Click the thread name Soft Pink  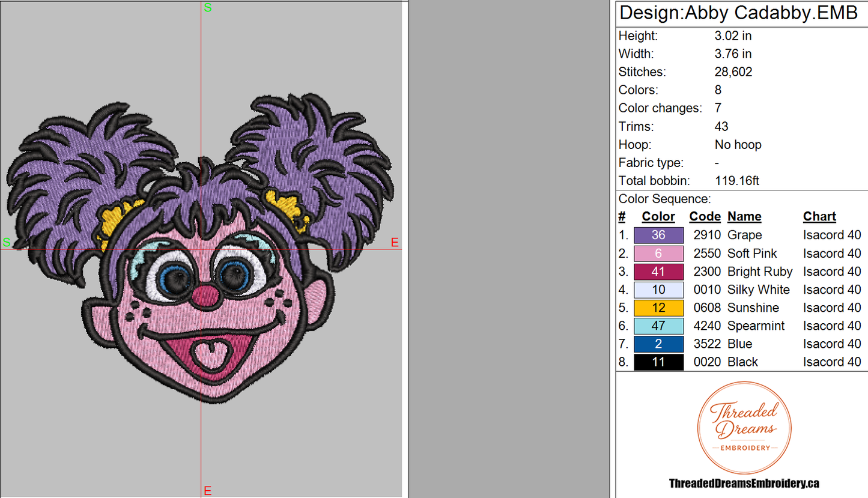(752, 254)
